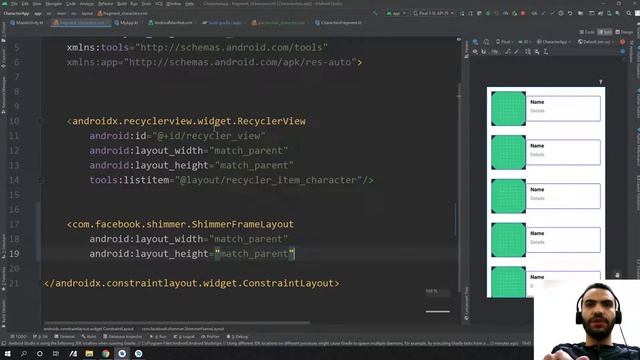Switch to the MainActivity.kt editor tab
The width and height of the screenshot is (640, 360).
(x=27, y=23)
